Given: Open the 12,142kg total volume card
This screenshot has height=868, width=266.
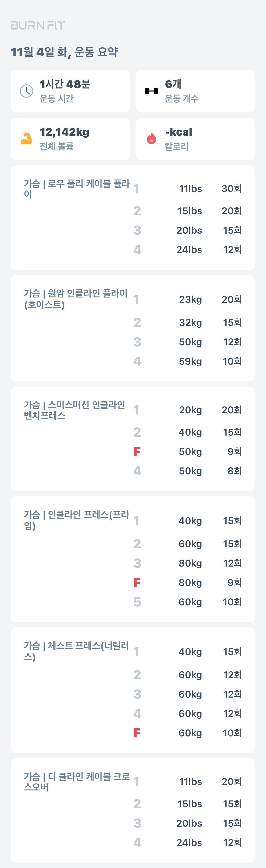Looking at the screenshot, I should point(70,139).
